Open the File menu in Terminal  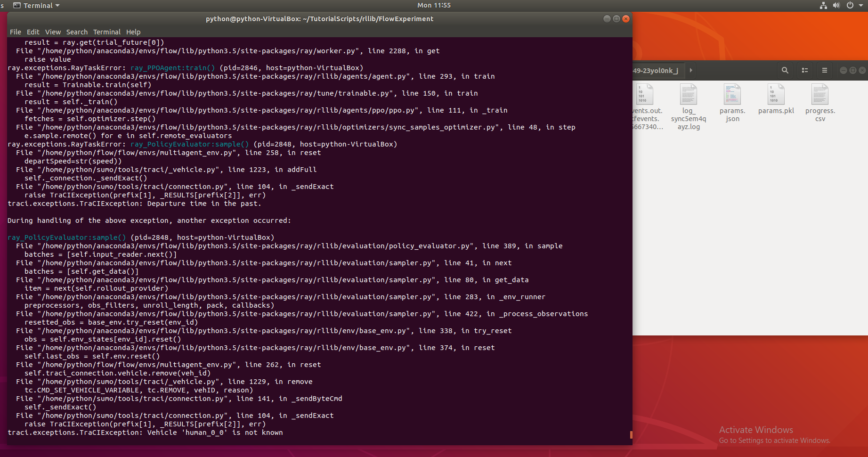pyautogui.click(x=15, y=32)
